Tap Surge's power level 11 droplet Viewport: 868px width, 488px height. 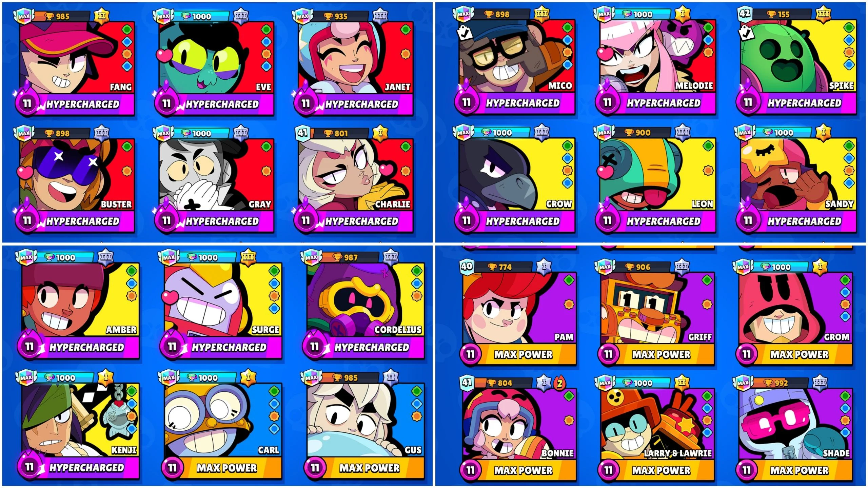coord(172,346)
